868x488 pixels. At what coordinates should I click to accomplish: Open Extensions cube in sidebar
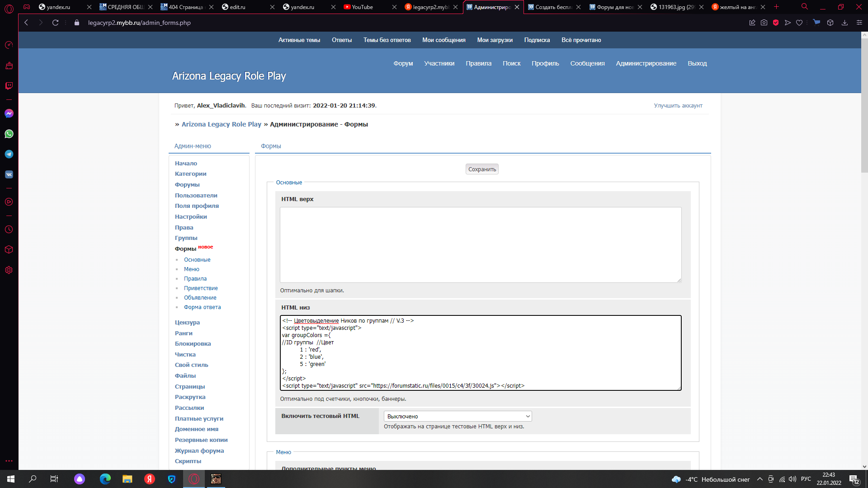9,249
